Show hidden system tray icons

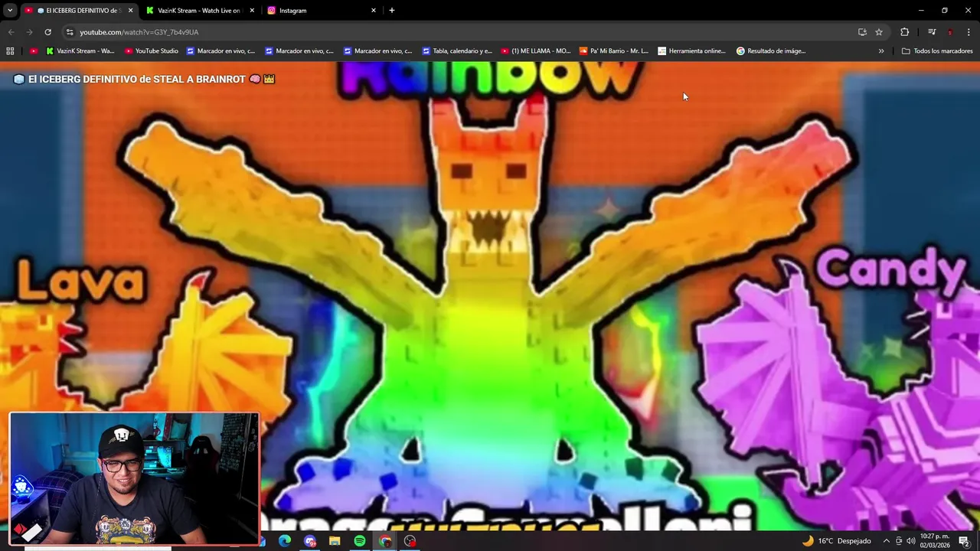[x=887, y=541]
